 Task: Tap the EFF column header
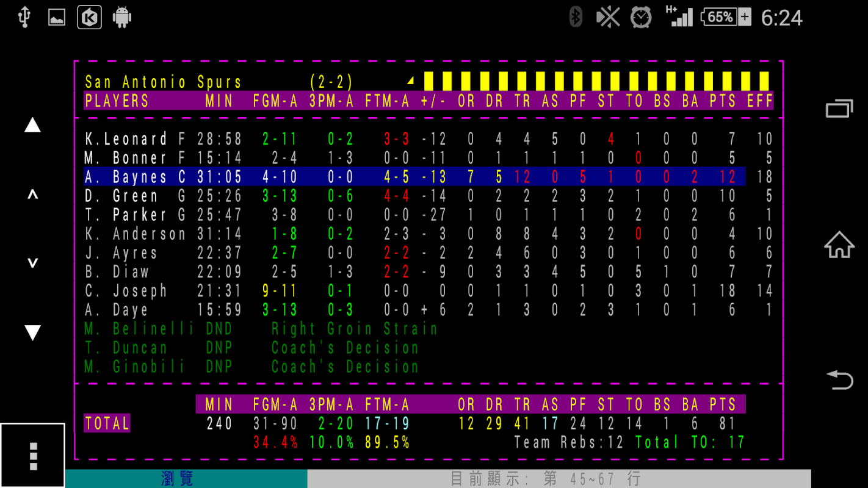[761, 101]
